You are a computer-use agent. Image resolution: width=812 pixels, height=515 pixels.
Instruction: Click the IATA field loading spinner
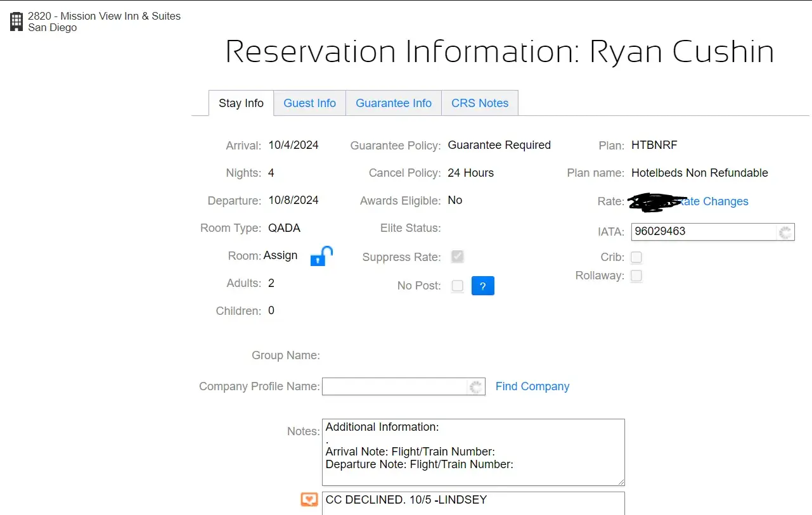(x=785, y=232)
